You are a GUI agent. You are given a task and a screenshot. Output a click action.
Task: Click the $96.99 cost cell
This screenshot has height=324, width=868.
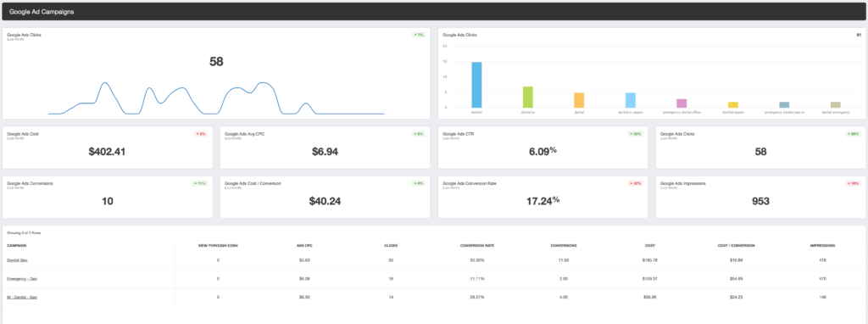(650, 298)
